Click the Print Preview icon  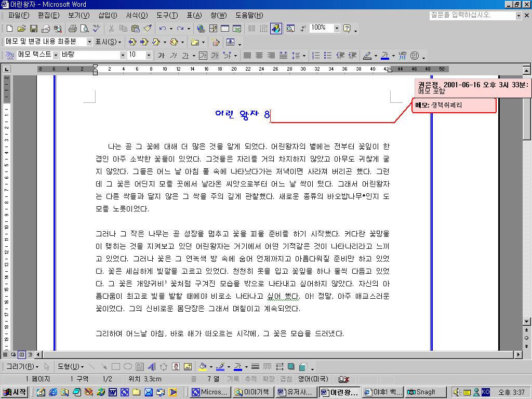point(84,29)
